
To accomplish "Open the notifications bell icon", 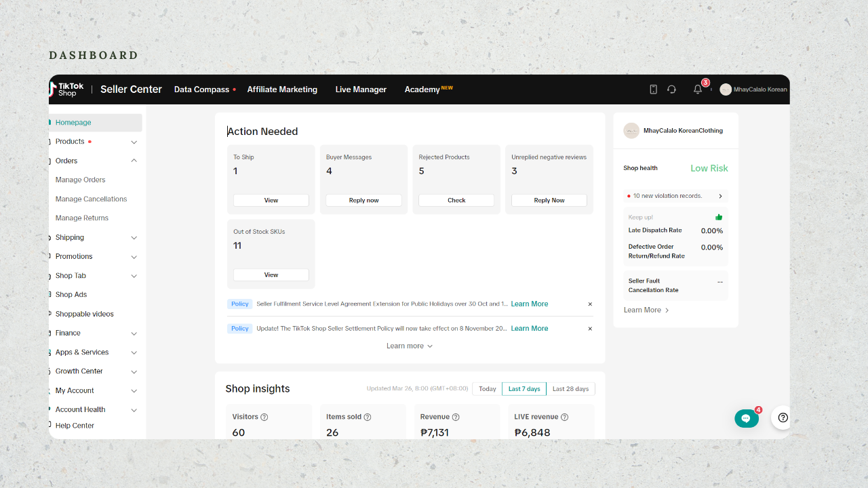I will [698, 89].
